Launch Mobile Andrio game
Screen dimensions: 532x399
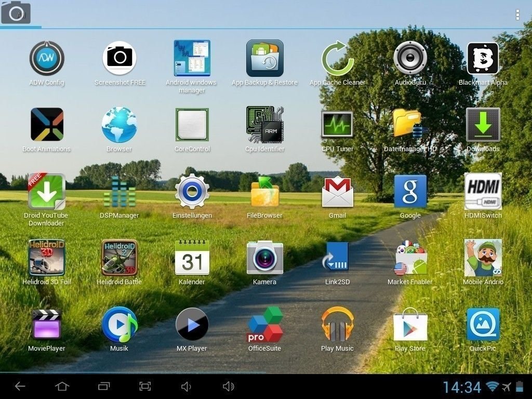tap(483, 258)
